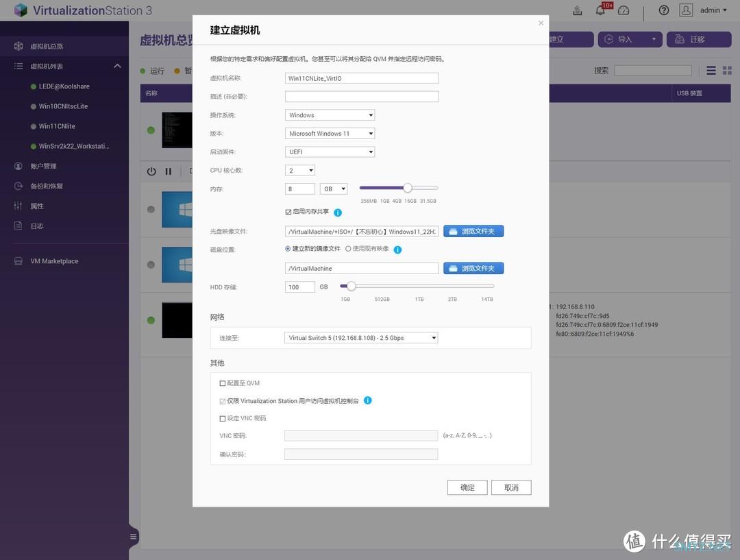
Task: Open the CPU cores dropdown
Action: 300,171
